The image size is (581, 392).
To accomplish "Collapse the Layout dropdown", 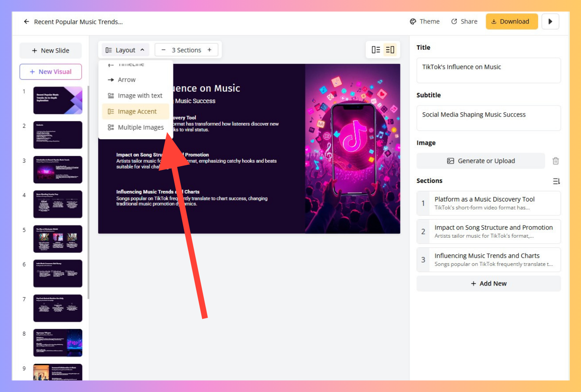I will click(125, 50).
